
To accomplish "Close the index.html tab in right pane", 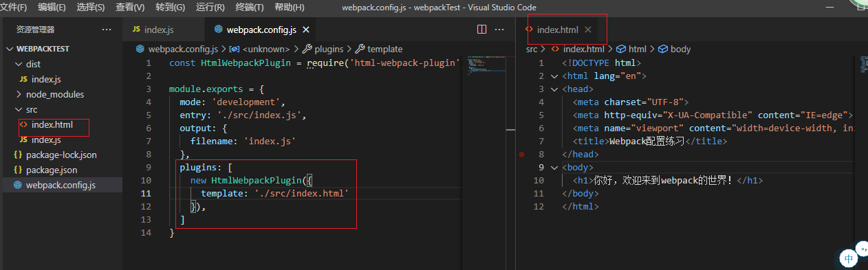I will point(587,30).
